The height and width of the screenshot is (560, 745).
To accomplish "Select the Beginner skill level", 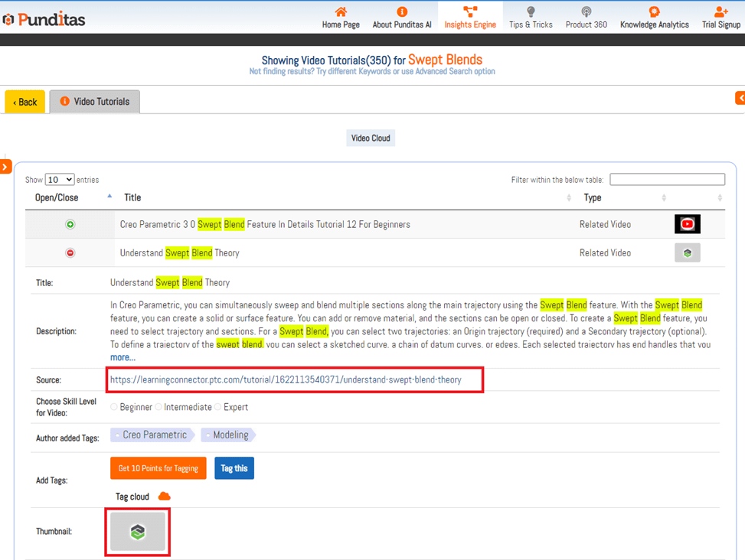I will click(x=114, y=407).
